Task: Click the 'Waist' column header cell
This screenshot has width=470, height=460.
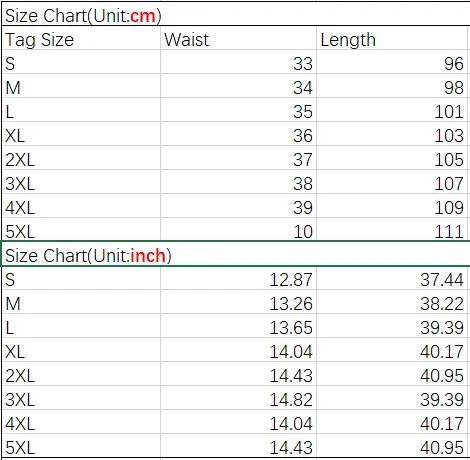Action: [x=238, y=38]
